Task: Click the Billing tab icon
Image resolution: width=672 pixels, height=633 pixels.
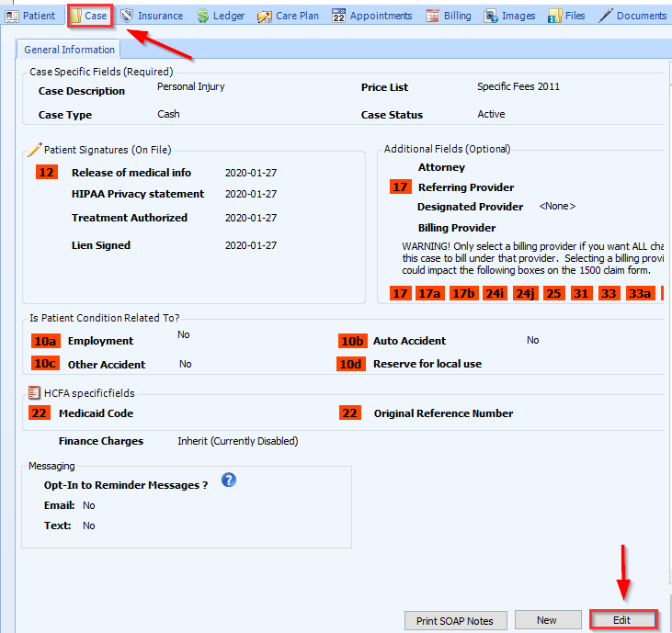Action: tap(432, 16)
